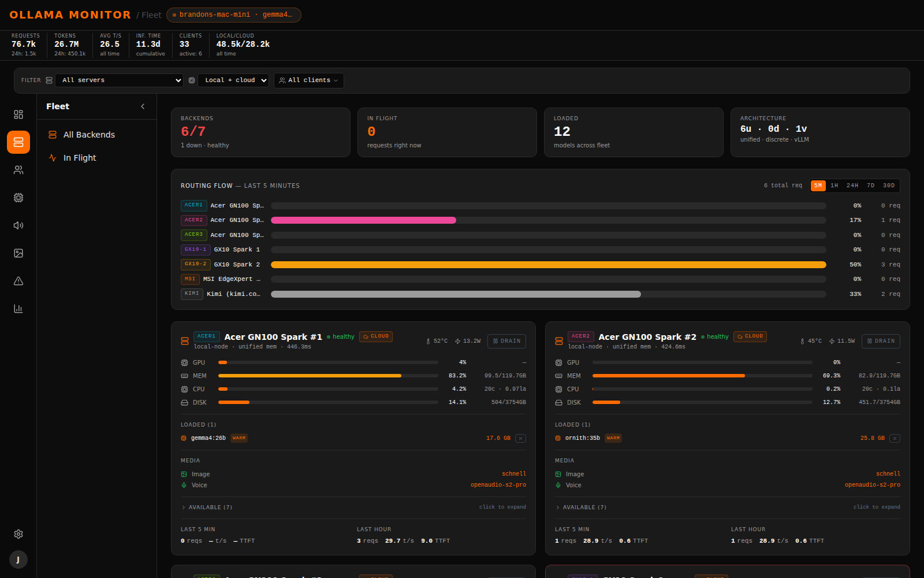Screen dimensions: 924x578
Task: Click the server icon next to FILTER label
Action: click(49, 80)
